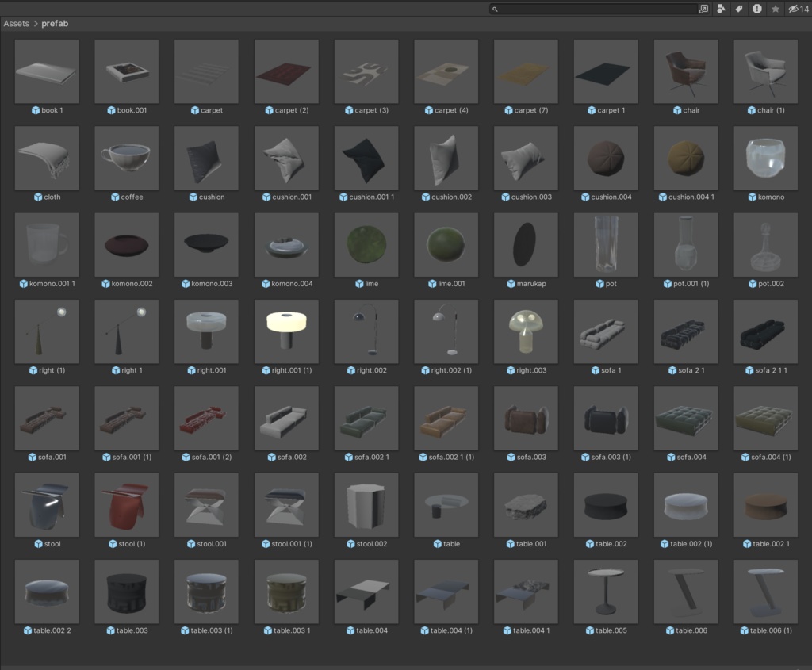812x670 pixels.
Task: Select the marukap prefab thumbnail
Action: pos(525,244)
